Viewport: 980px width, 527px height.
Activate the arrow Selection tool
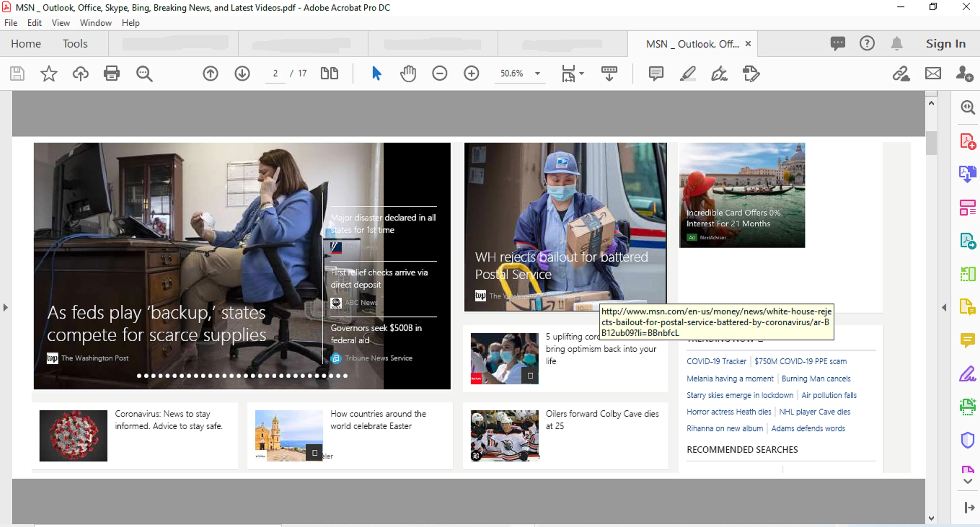pos(376,73)
